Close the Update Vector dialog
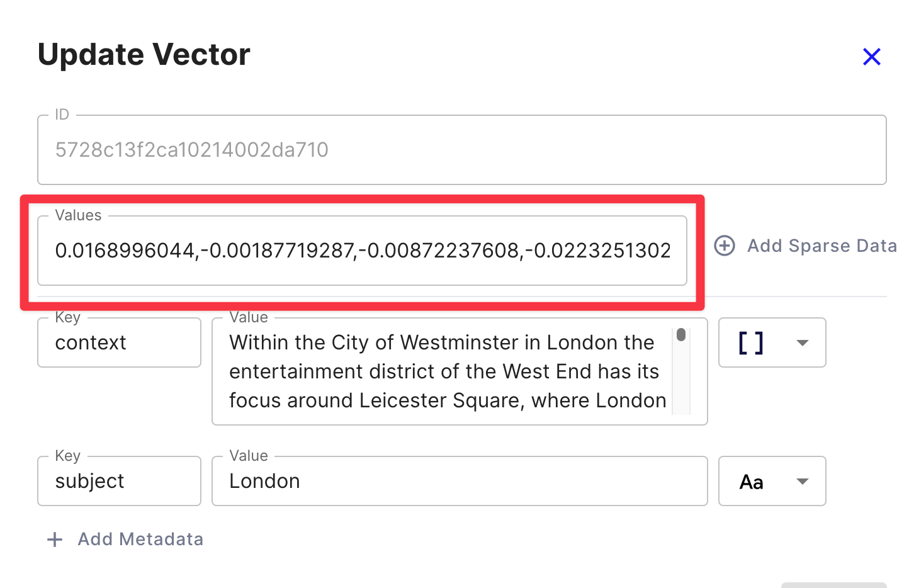 [871, 57]
